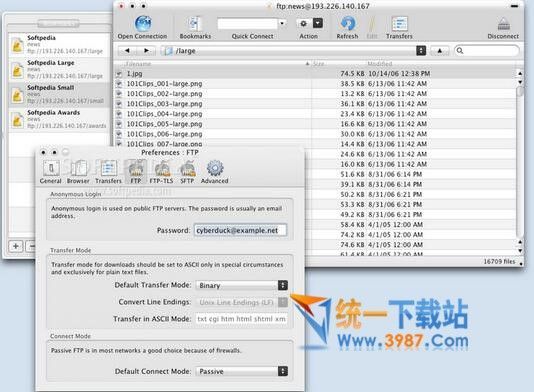The height and width of the screenshot is (392, 534).
Task: Click the Open Connection globe icon
Action: point(143,23)
